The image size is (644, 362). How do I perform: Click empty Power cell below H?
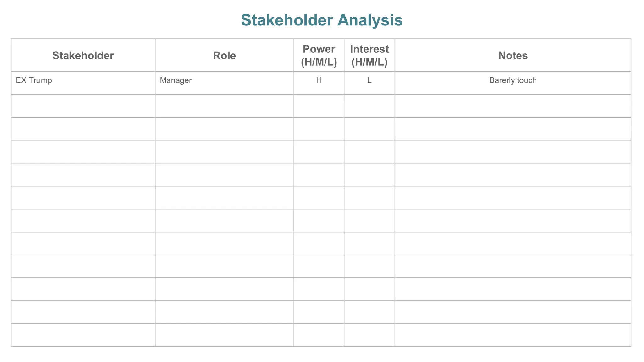pyautogui.click(x=319, y=106)
